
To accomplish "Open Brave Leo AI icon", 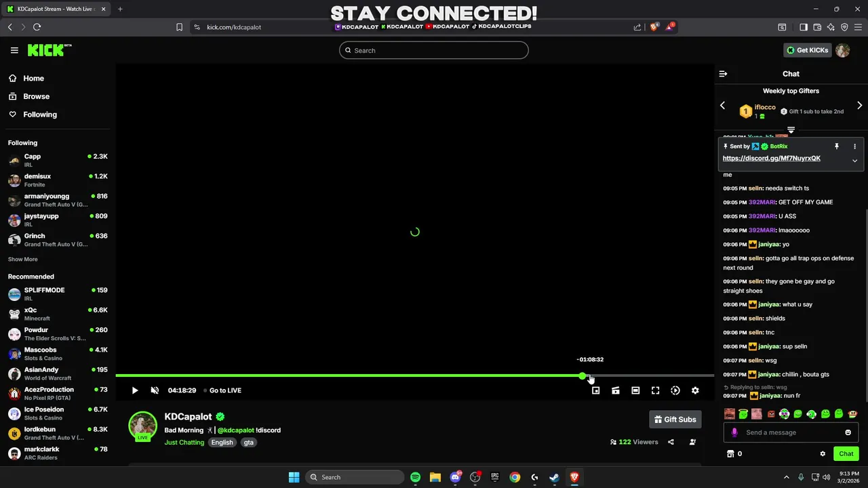I will tap(831, 27).
